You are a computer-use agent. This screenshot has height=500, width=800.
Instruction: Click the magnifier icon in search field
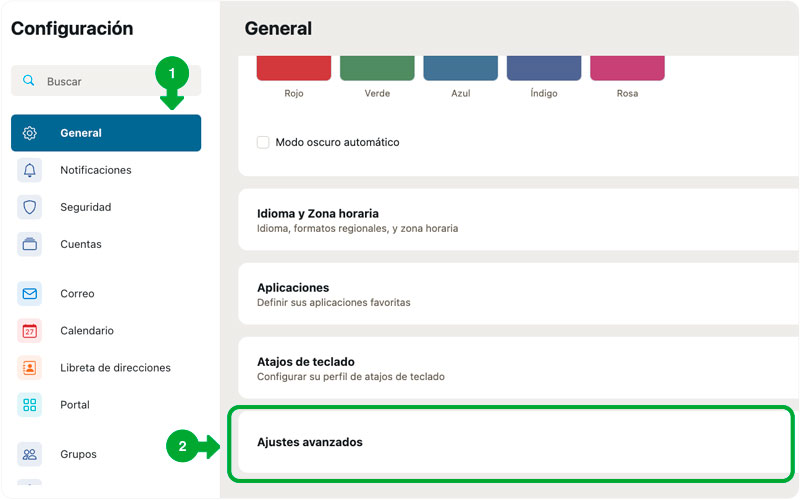coord(29,81)
